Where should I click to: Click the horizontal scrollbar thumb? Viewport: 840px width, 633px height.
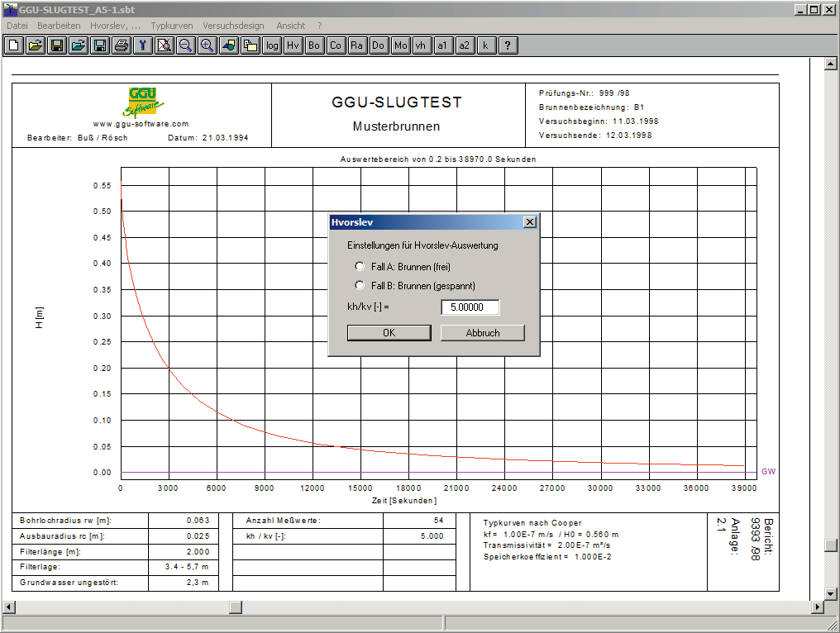[236, 607]
